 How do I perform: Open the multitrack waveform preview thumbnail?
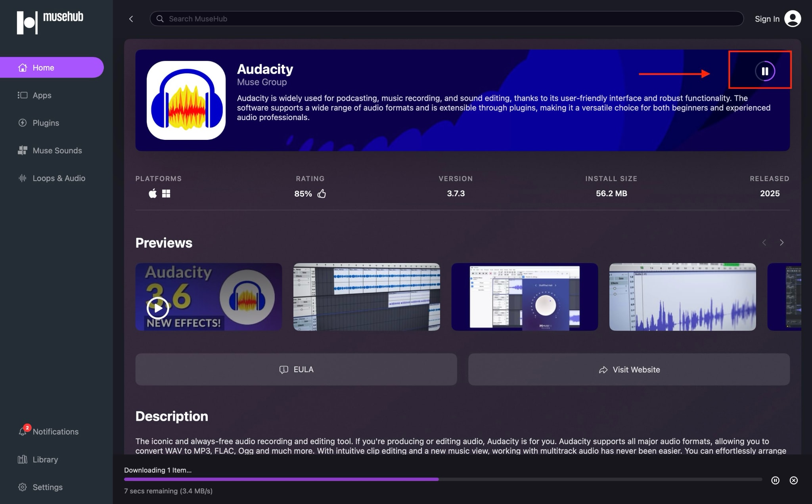pyautogui.click(x=366, y=297)
